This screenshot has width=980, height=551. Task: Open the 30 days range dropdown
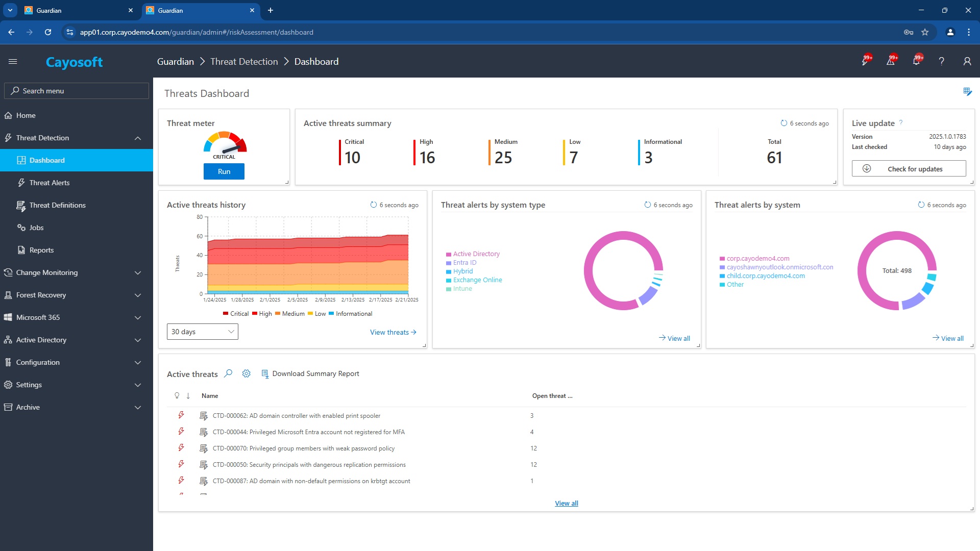coord(203,332)
